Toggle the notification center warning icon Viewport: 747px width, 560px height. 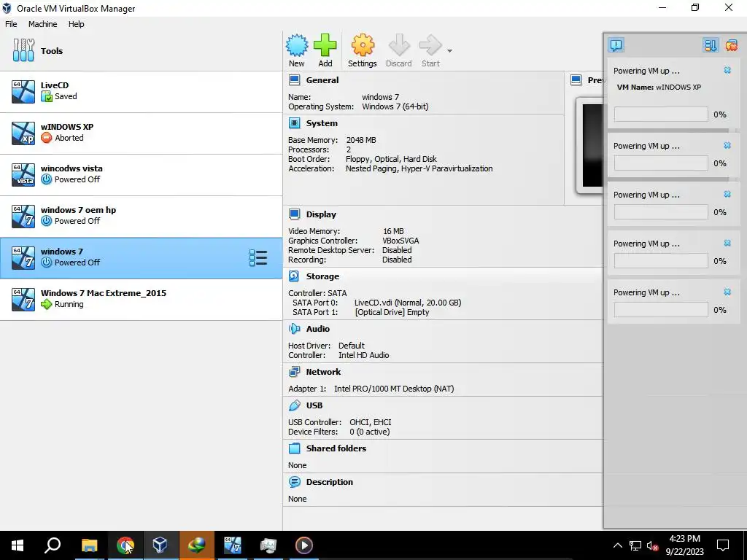(x=616, y=45)
